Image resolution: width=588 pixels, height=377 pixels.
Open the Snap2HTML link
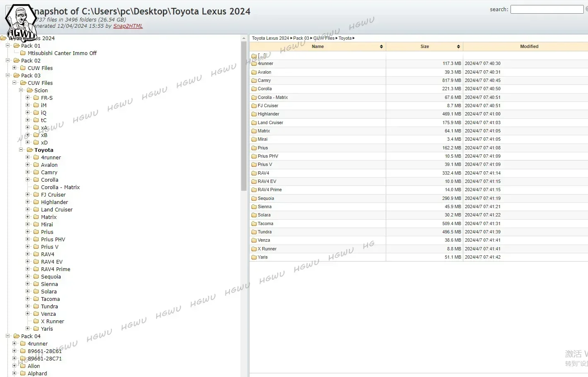(x=128, y=26)
